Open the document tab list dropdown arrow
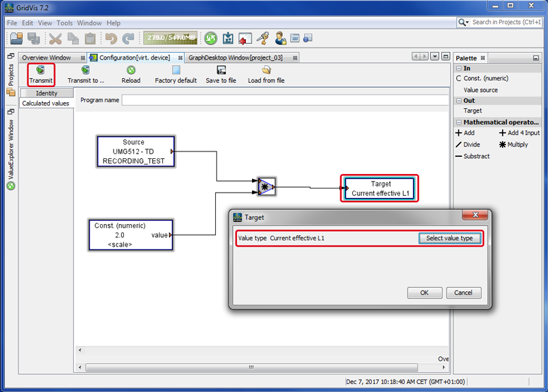 click(434, 56)
